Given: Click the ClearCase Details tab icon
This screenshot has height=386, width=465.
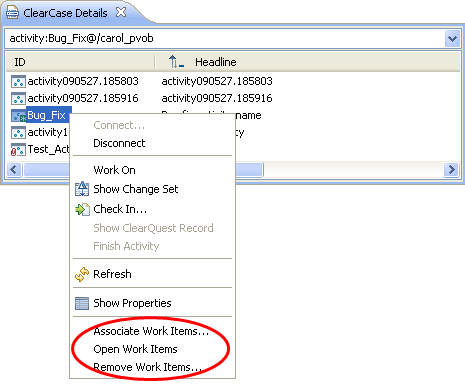Looking at the screenshot, I should [x=12, y=13].
